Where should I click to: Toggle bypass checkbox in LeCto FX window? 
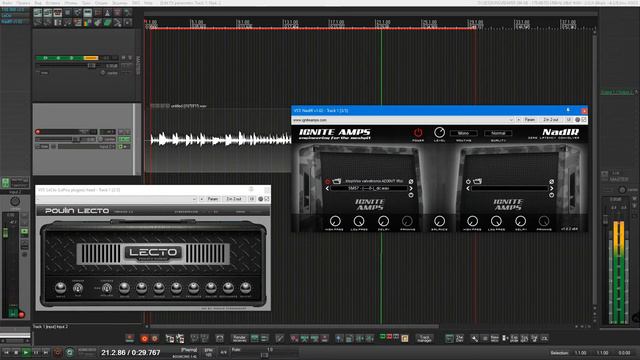(x=267, y=199)
